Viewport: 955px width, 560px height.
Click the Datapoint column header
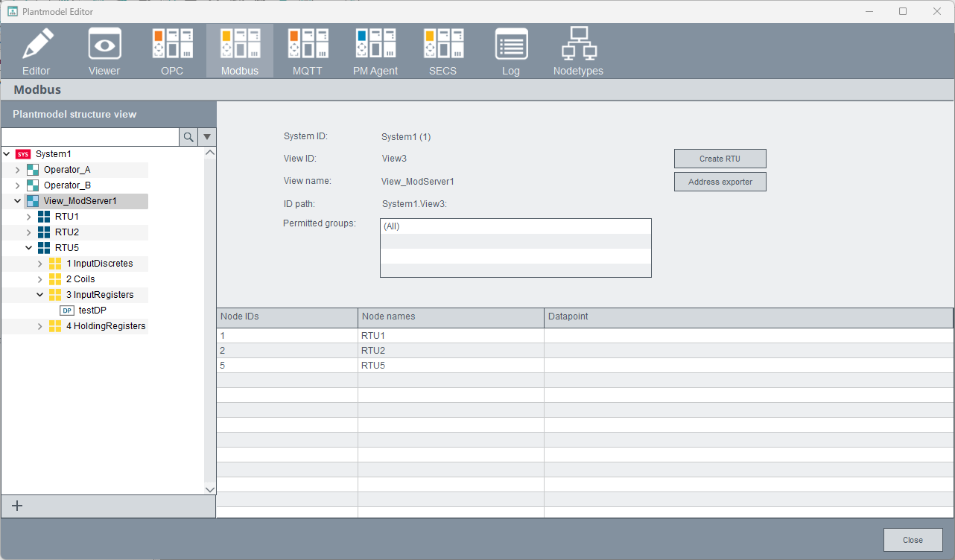pyautogui.click(x=749, y=318)
